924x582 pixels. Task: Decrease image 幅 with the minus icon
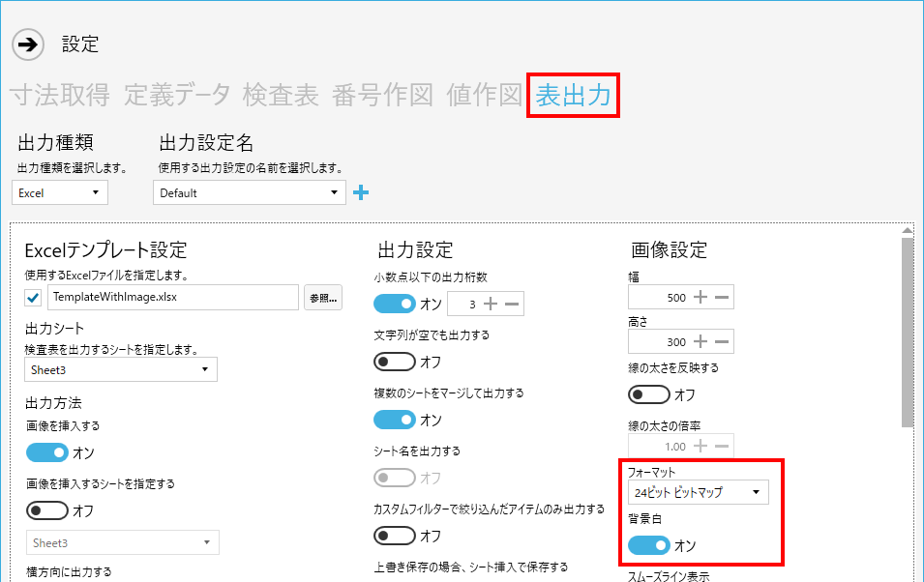[722, 297]
